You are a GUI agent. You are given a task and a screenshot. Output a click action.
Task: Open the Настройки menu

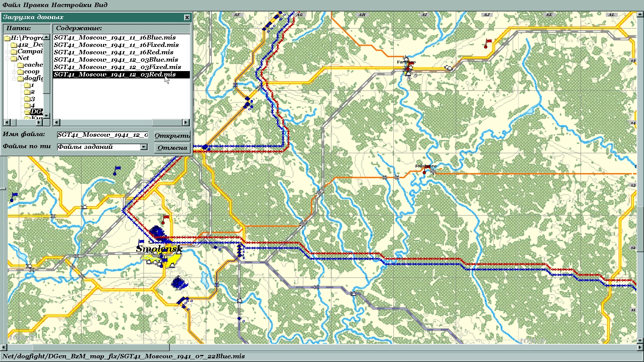coord(71,5)
